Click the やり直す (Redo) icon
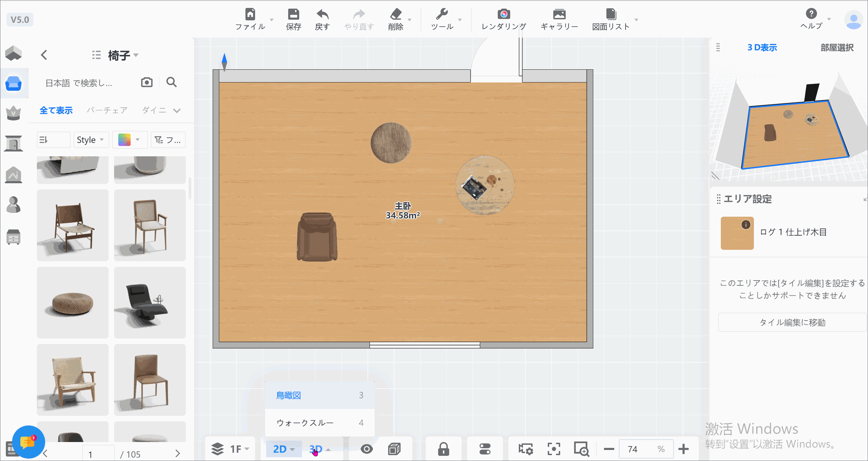The height and width of the screenshot is (461, 868). (x=359, y=14)
